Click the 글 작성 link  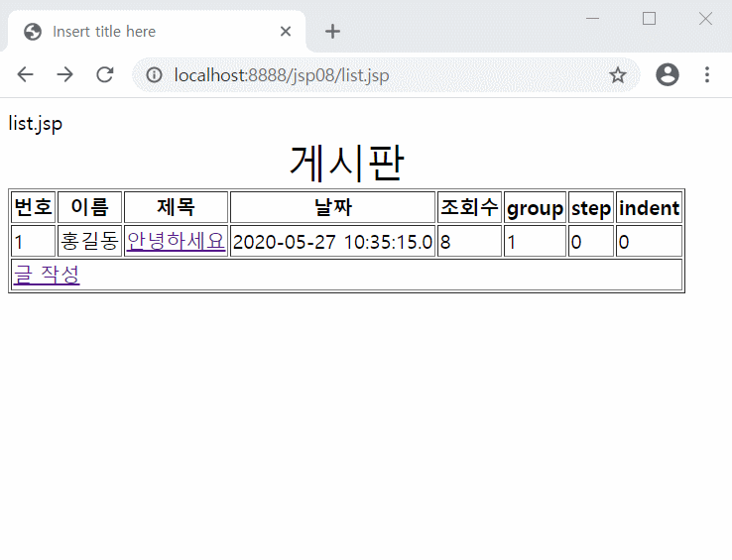pyautogui.click(x=47, y=275)
